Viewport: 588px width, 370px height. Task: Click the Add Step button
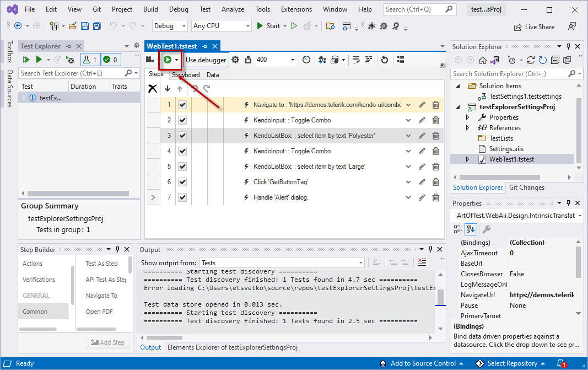coord(107,342)
